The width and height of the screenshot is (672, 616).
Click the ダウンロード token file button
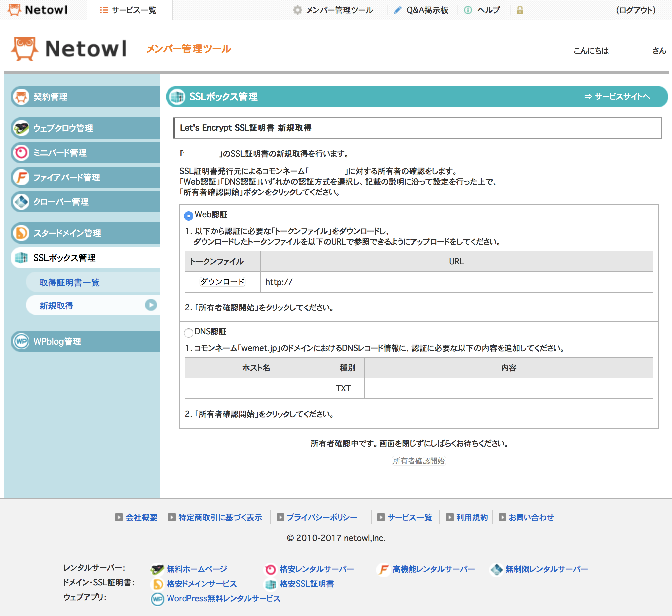click(222, 282)
